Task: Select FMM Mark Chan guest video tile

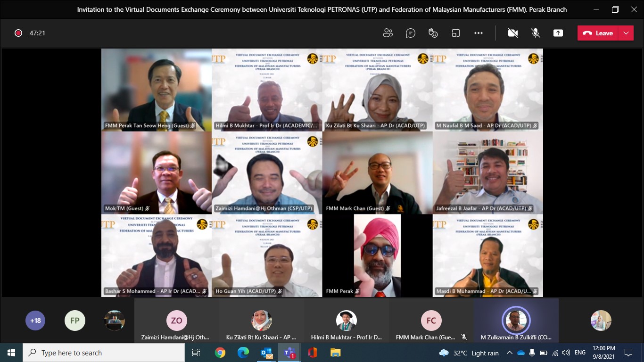Action: (377, 173)
